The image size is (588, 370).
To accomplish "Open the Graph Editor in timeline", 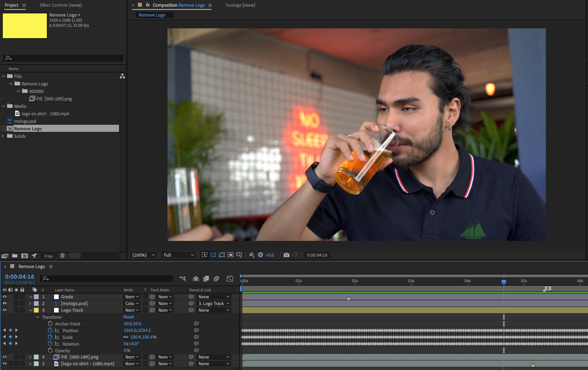I will coord(230,278).
